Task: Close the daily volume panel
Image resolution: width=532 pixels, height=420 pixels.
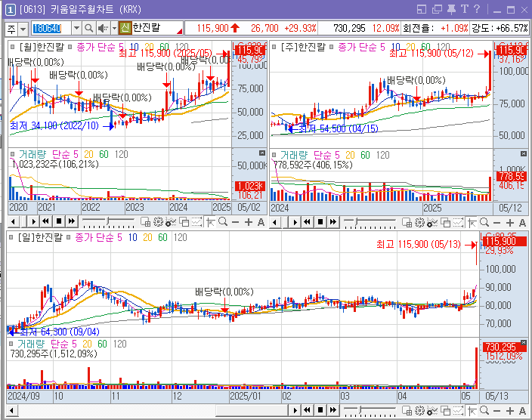Action: coord(524,342)
